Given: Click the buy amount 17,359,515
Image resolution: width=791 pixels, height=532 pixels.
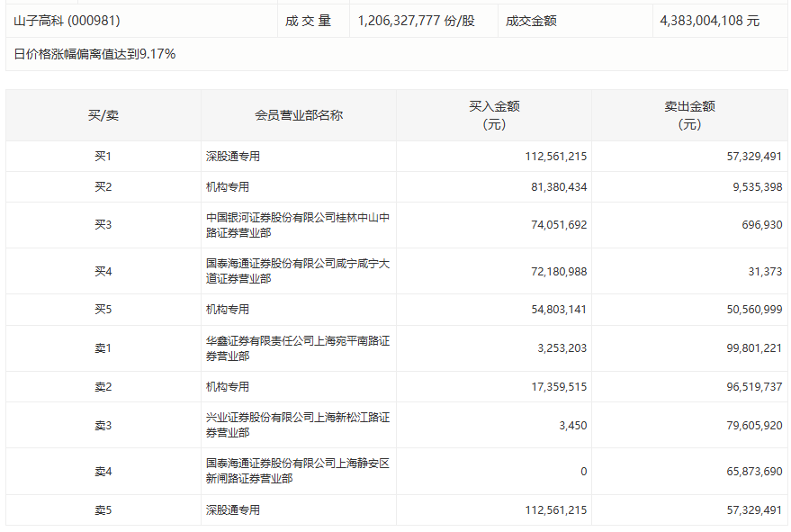Looking at the screenshot, I should tap(559, 387).
